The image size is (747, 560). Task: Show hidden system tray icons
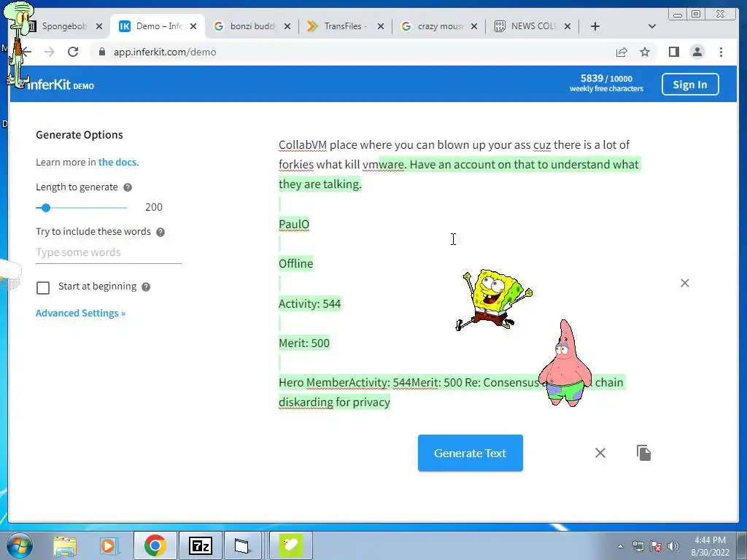click(x=620, y=546)
